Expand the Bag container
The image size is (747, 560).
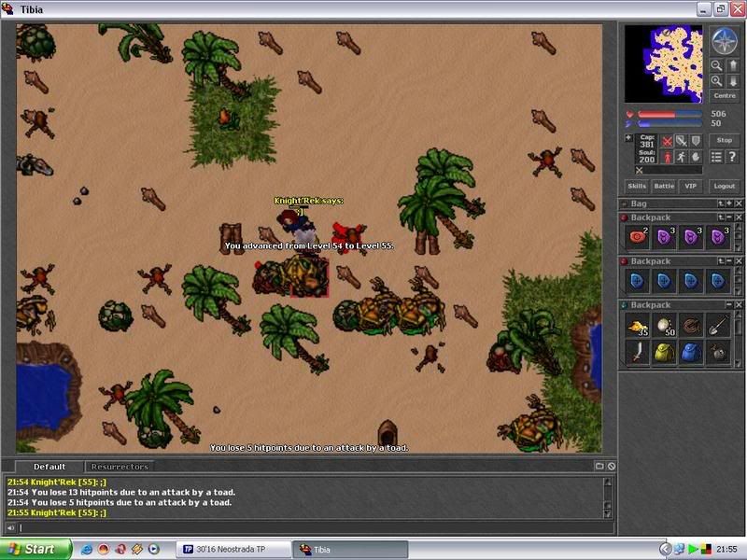[729, 203]
